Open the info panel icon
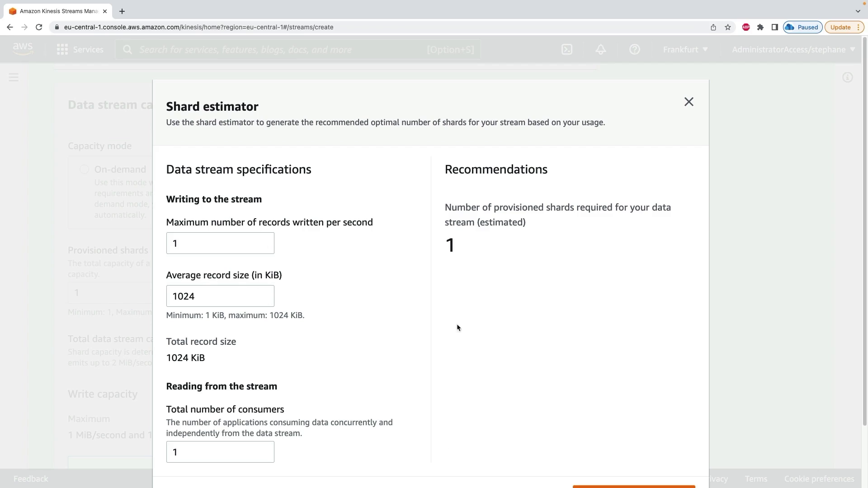The height and width of the screenshot is (488, 868). click(848, 78)
